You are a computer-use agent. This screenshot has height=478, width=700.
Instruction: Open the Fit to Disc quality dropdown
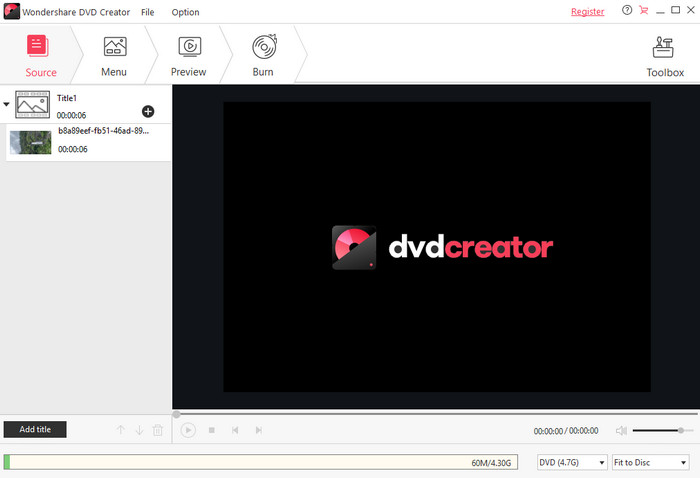(x=650, y=462)
